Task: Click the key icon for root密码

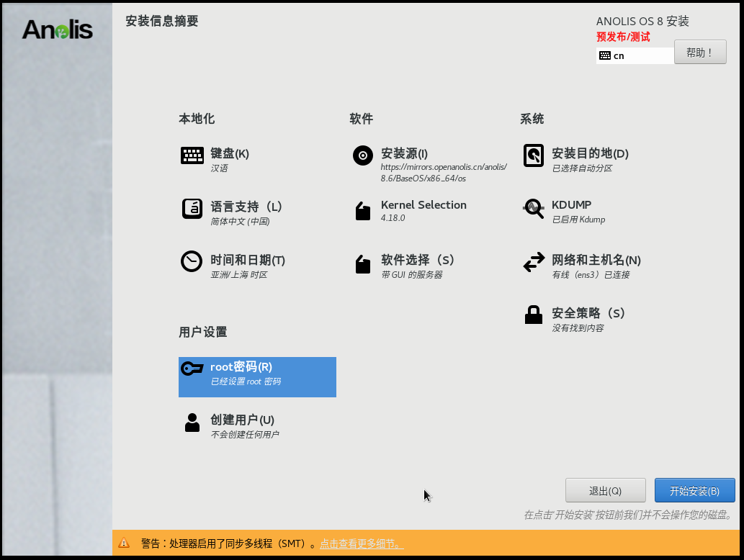Action: (192, 369)
